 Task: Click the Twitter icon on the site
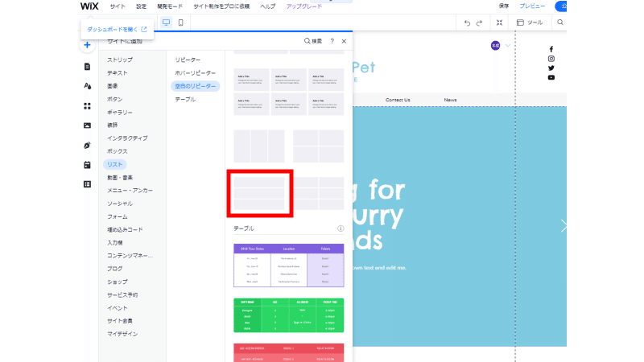551,68
